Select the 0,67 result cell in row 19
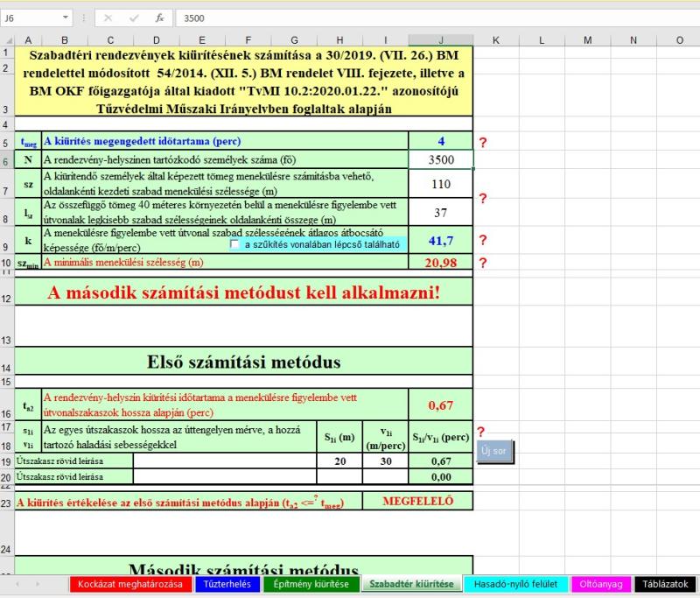700x598 pixels. pyautogui.click(x=441, y=461)
